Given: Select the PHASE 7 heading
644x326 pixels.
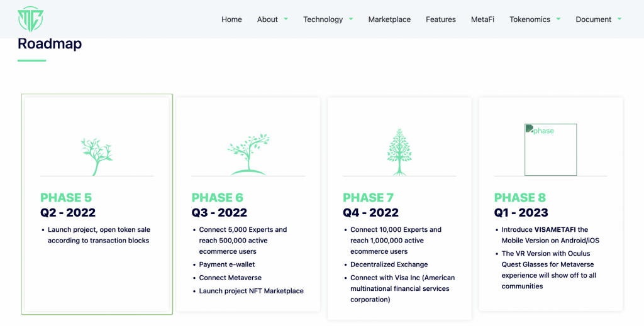Looking at the screenshot, I should 369,198.
